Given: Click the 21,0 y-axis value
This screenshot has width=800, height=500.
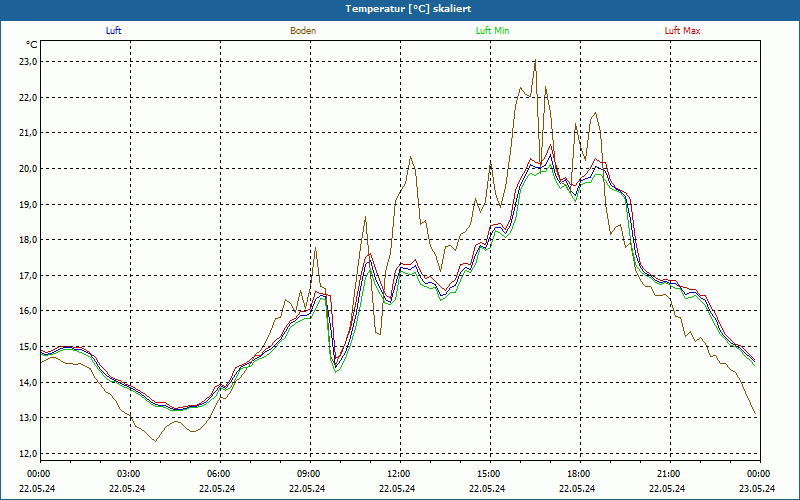Looking at the screenshot, I should click(x=29, y=133).
